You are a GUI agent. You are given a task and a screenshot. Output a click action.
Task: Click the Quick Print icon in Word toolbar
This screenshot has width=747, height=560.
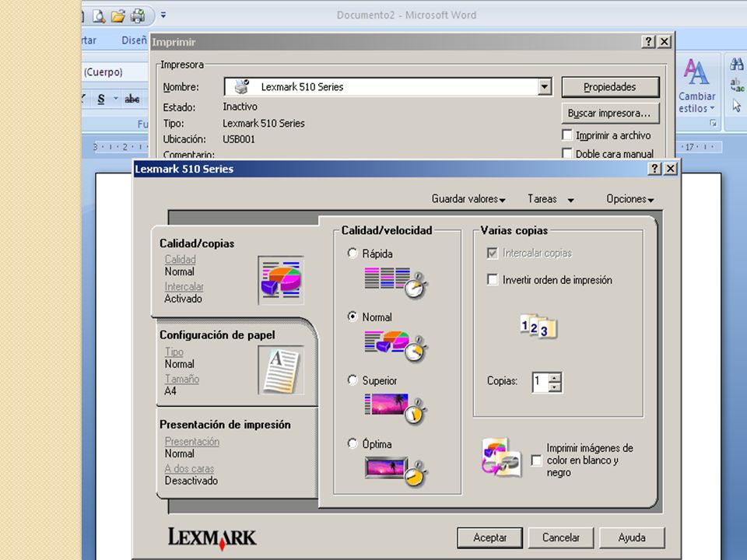138,16
